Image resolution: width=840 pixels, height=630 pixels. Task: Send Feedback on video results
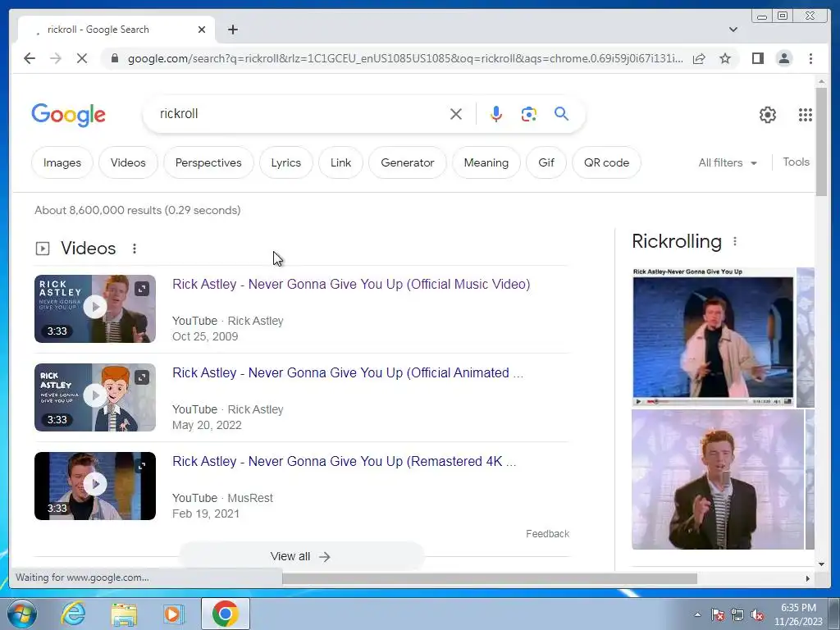pyautogui.click(x=547, y=533)
